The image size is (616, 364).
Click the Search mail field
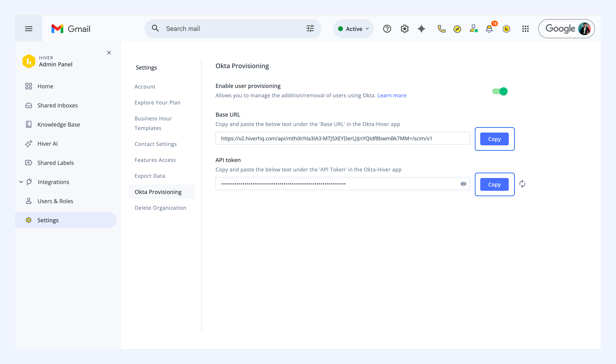[233, 29]
